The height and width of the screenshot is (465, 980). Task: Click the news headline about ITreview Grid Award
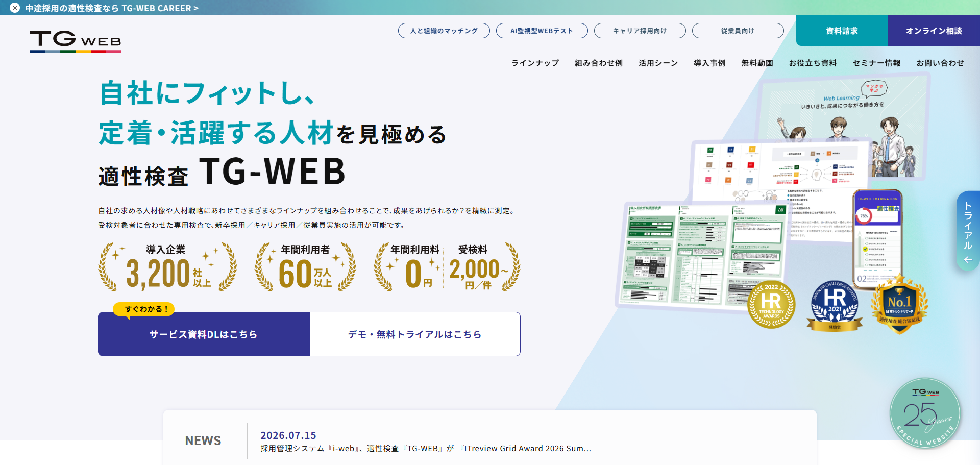tap(426, 448)
